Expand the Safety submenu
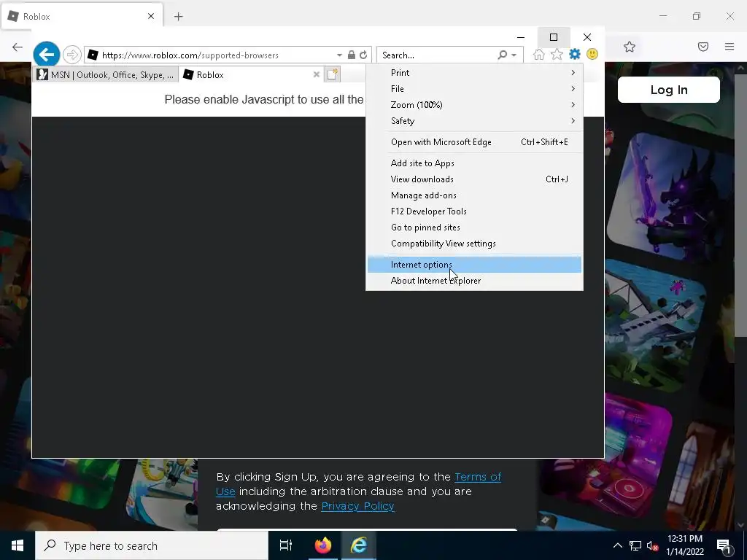Screen dimensions: 747x560 click(x=474, y=121)
